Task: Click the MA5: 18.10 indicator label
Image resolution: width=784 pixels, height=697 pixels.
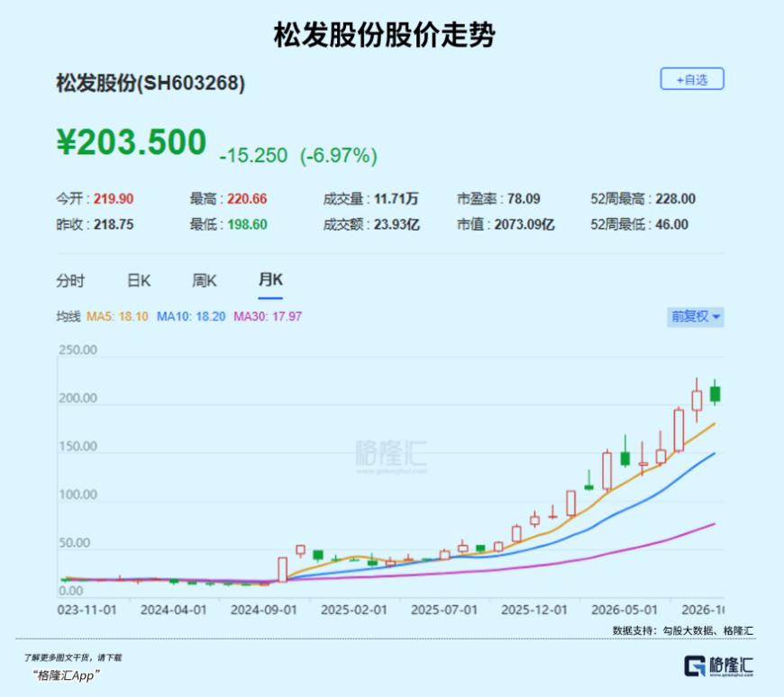Action: [x=117, y=316]
